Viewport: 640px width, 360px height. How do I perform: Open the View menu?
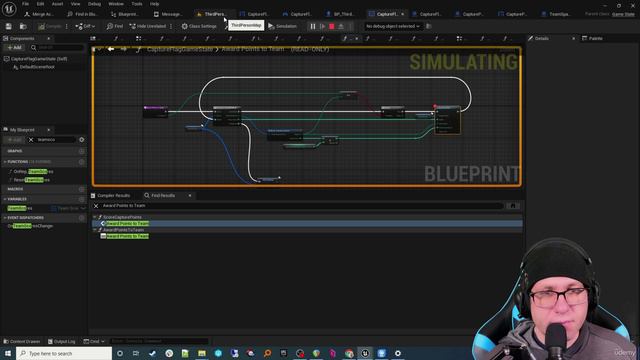pyautogui.click(x=76, y=4)
